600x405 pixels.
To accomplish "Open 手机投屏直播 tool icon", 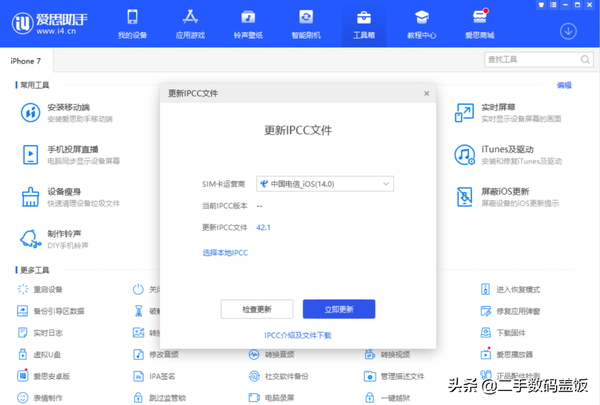I will pyautogui.click(x=31, y=155).
